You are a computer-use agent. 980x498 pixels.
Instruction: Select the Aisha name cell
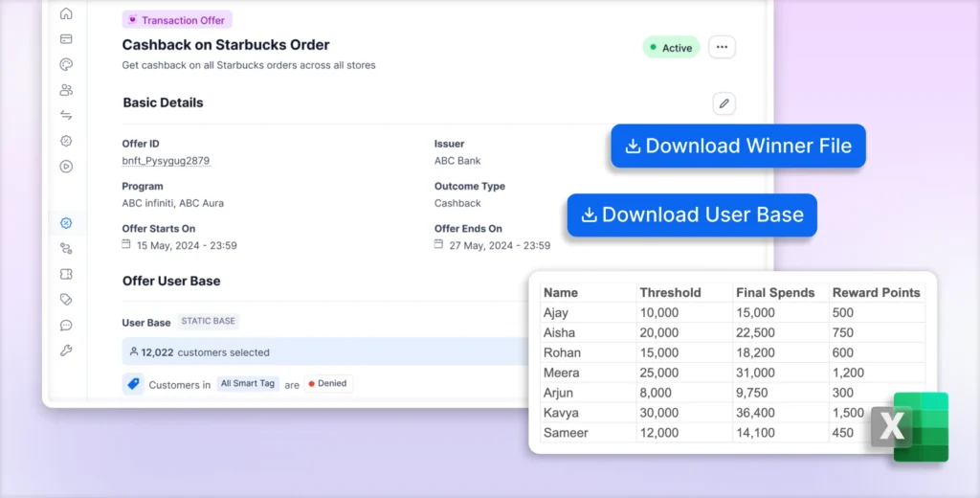(589, 332)
